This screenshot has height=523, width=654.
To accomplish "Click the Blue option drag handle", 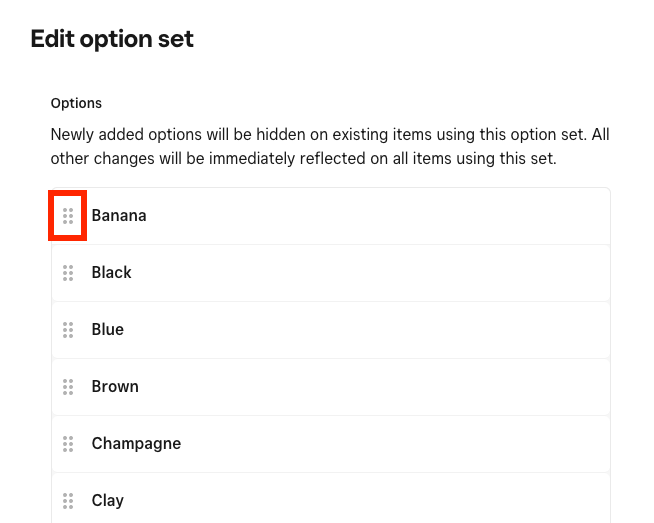I will tap(68, 329).
